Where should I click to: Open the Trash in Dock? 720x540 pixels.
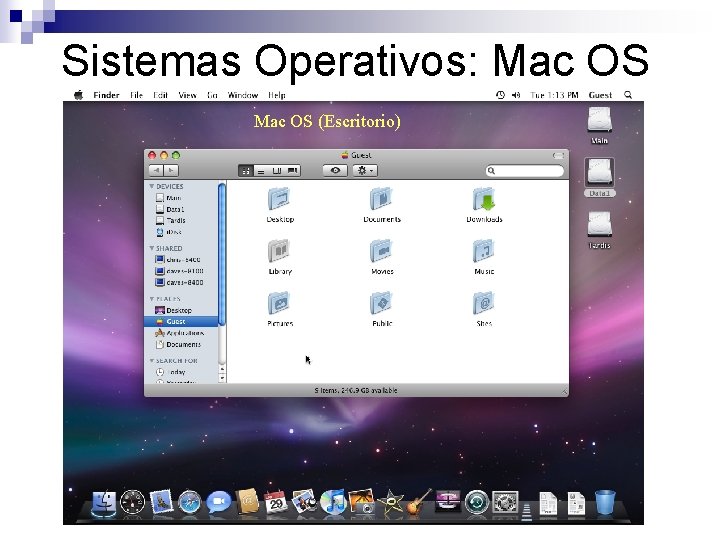tap(605, 502)
